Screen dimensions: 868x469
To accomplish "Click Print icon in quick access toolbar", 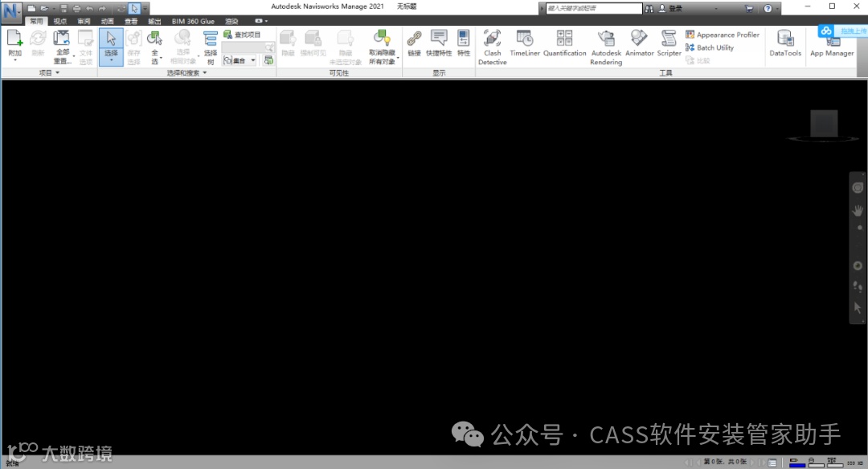I will click(x=76, y=8).
